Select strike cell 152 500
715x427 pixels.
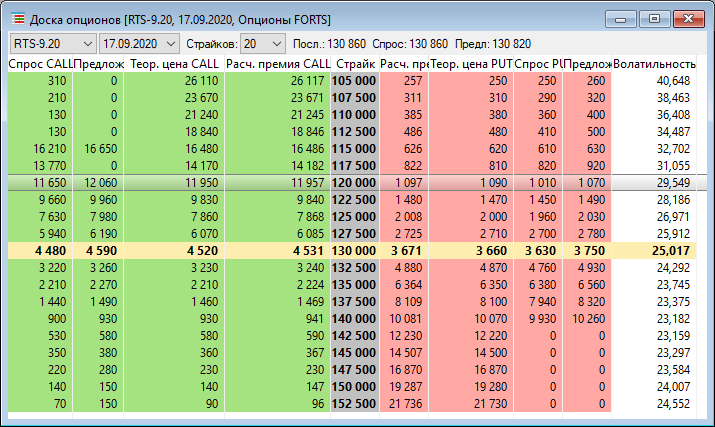[x=355, y=404]
